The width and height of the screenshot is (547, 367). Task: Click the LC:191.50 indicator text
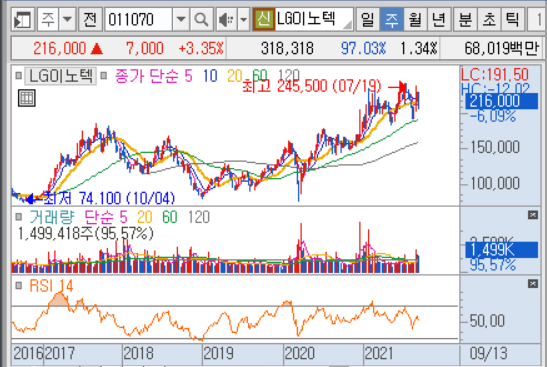tap(495, 74)
